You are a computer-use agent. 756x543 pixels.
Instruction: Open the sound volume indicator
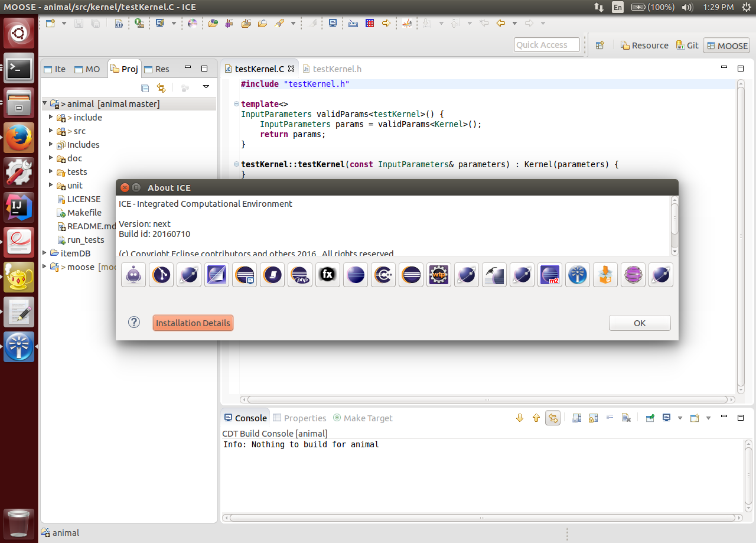687,7
